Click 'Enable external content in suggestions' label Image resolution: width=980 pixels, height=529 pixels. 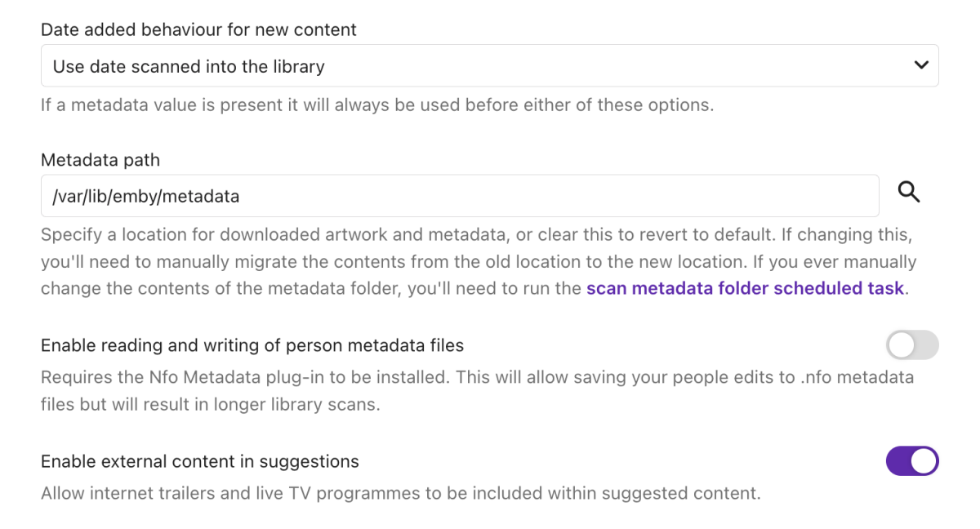tap(200, 461)
